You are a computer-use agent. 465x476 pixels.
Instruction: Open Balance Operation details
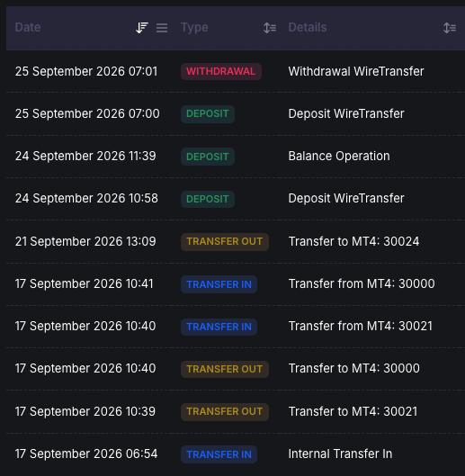pos(339,156)
